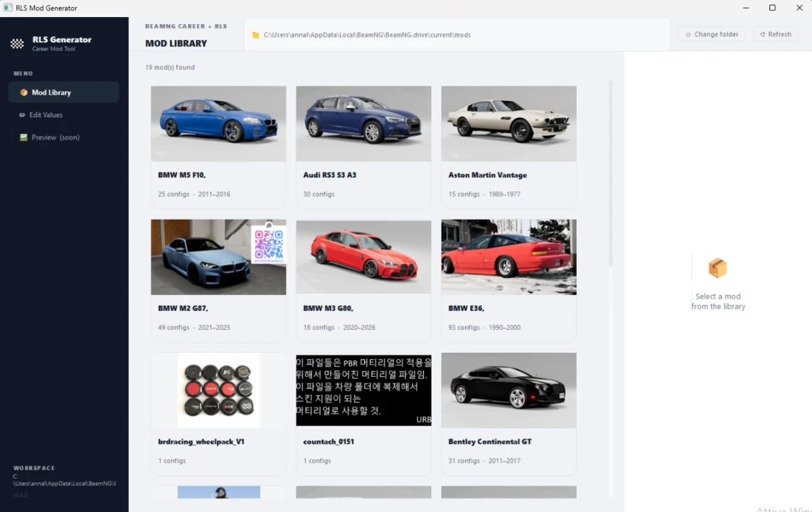Screen dimensions: 812x512
Task: Select the BMW M3 G80 thumbnail
Action: click(363, 257)
